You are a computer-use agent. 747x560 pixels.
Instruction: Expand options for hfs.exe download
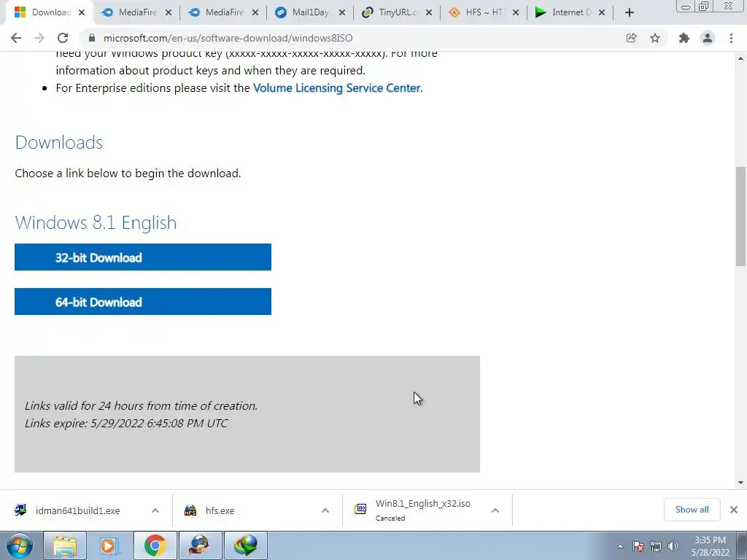tap(325, 510)
